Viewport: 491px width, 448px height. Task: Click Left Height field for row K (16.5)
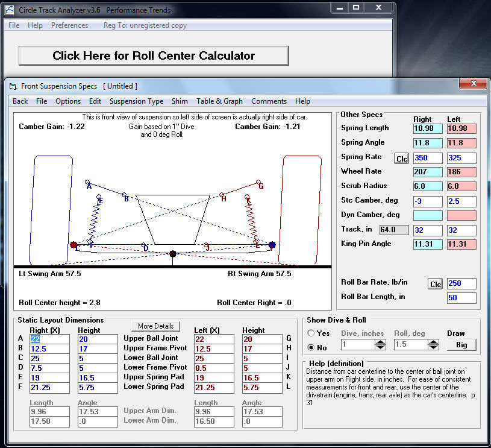262,378
